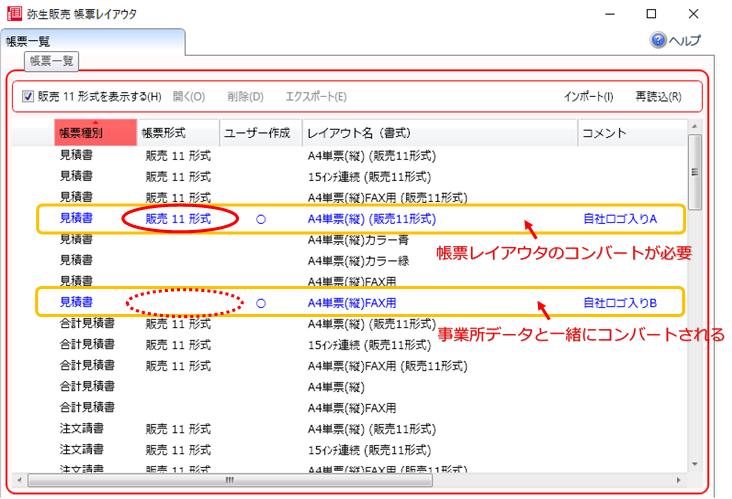Click the 再読込(R) button

[x=658, y=97]
